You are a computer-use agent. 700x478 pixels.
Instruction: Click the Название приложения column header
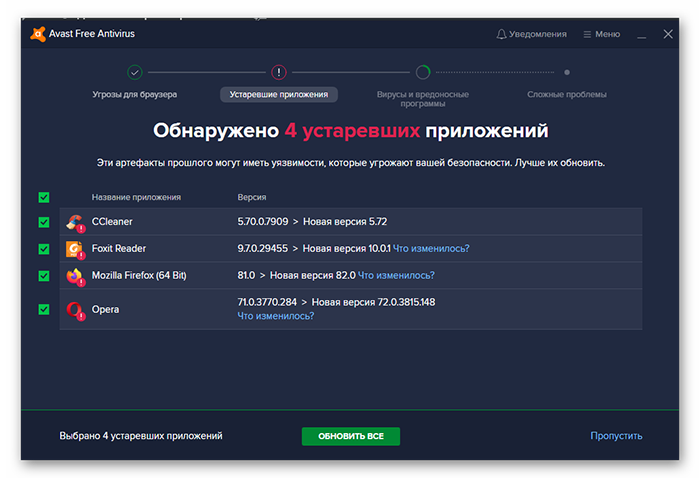click(x=136, y=197)
